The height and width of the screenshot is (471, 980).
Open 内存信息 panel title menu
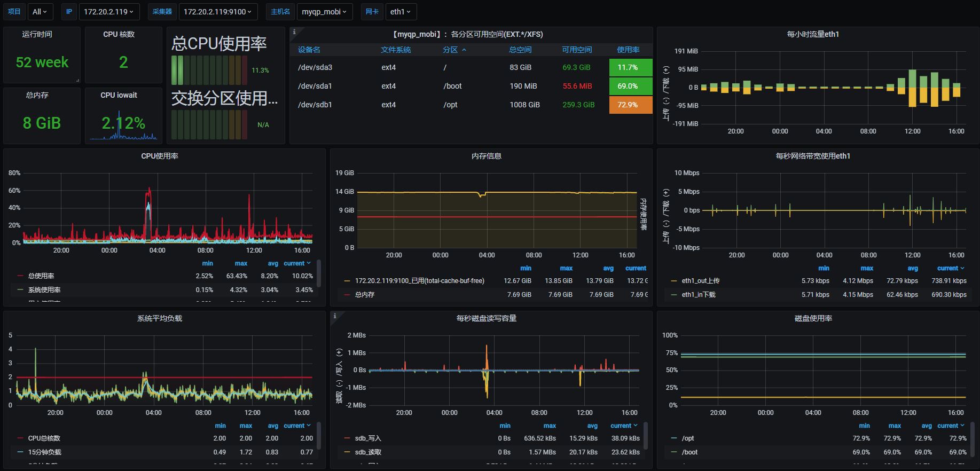tap(486, 156)
